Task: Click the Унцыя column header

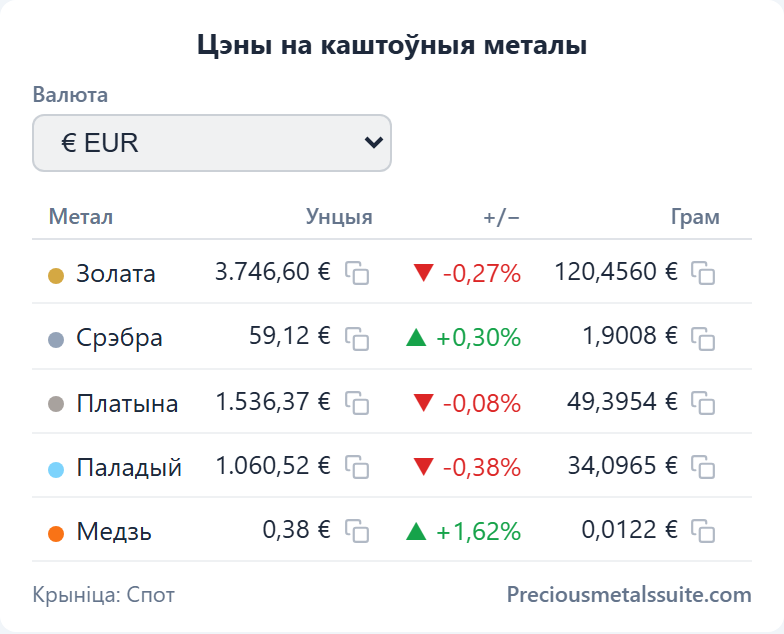Action: (x=339, y=217)
